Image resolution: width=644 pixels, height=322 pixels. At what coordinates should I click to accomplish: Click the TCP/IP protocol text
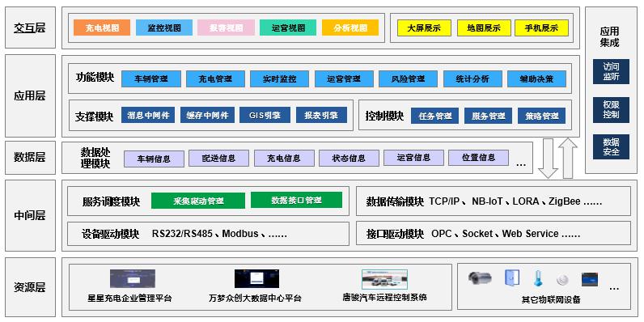point(444,201)
